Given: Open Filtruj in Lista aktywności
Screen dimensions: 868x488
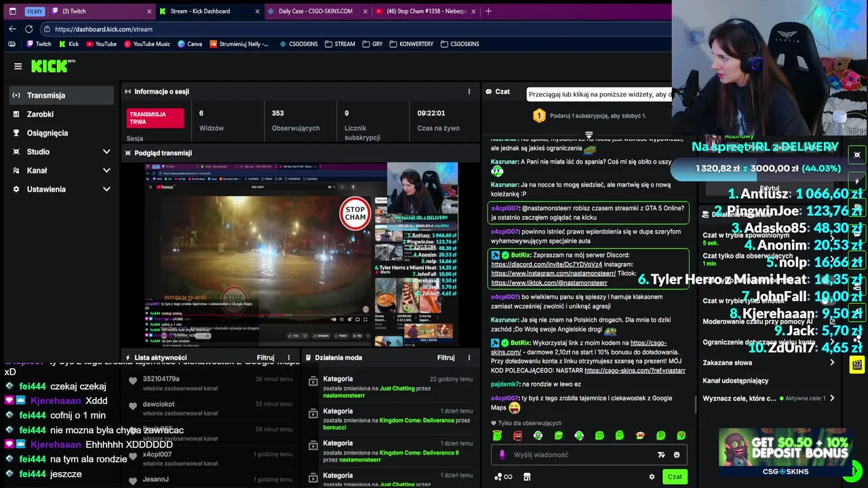Looking at the screenshot, I should point(265,358).
